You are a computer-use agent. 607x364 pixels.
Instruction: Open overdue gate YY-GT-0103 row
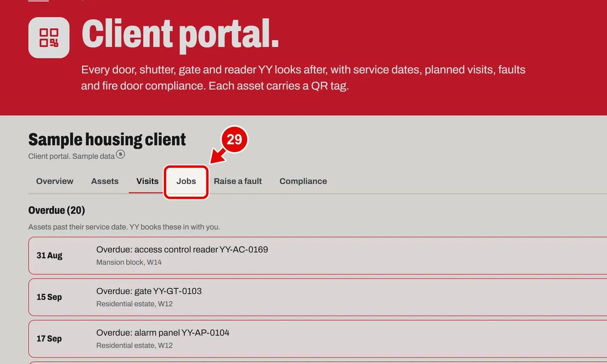click(x=318, y=297)
